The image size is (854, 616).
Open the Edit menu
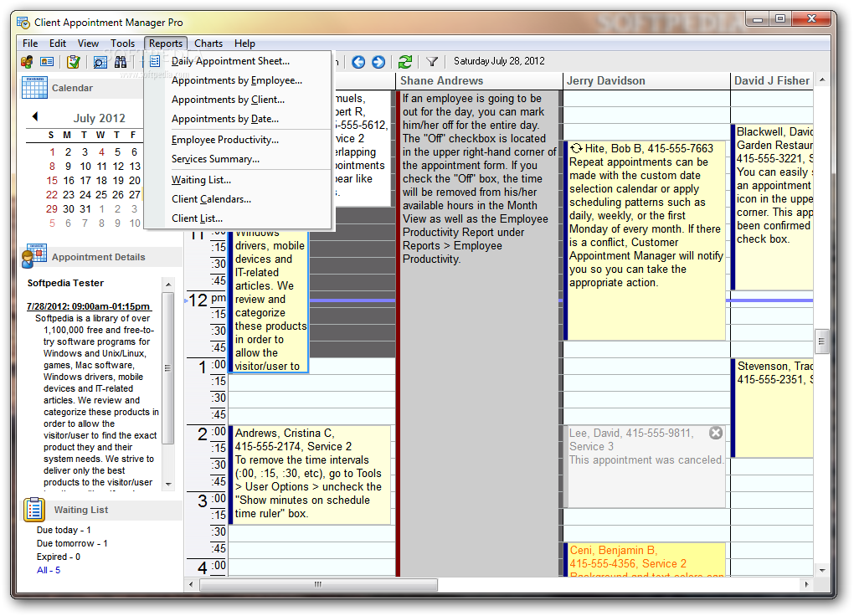58,44
